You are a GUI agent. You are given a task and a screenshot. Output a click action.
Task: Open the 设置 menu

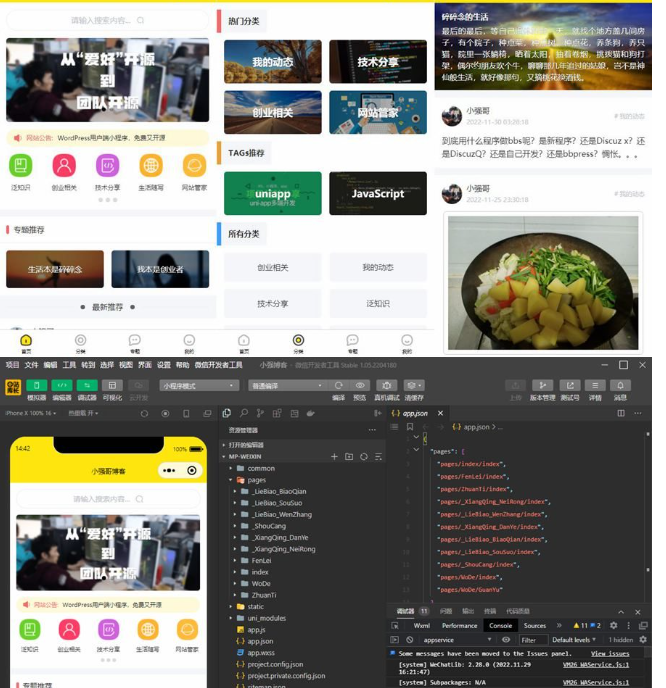164,365
